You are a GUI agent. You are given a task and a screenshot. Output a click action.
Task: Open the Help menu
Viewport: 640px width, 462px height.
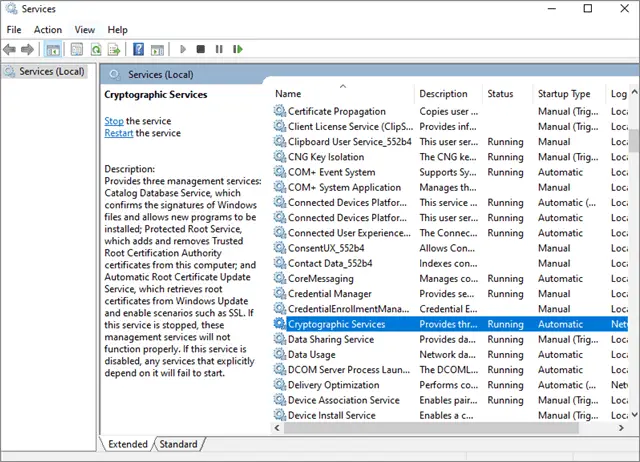coord(118,30)
